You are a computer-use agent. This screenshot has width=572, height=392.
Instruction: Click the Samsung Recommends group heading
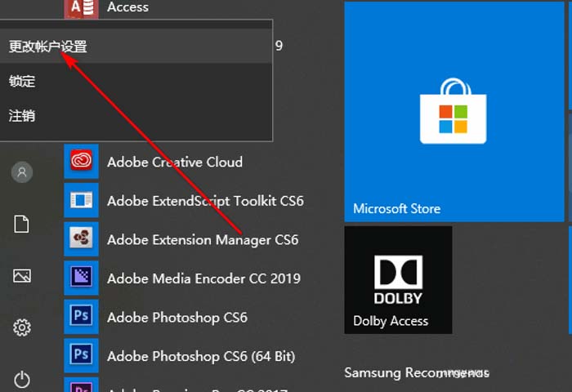point(417,373)
